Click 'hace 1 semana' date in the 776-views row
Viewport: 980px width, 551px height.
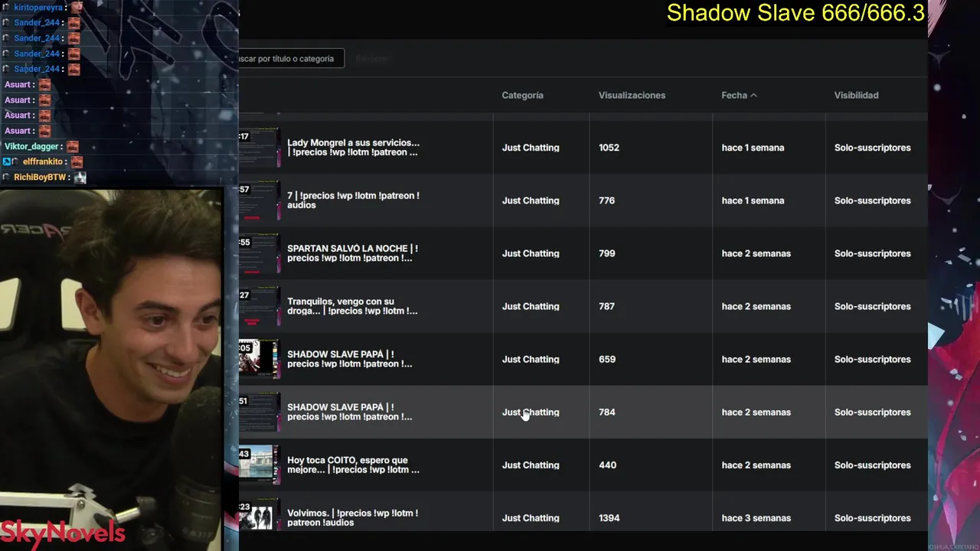(x=753, y=201)
